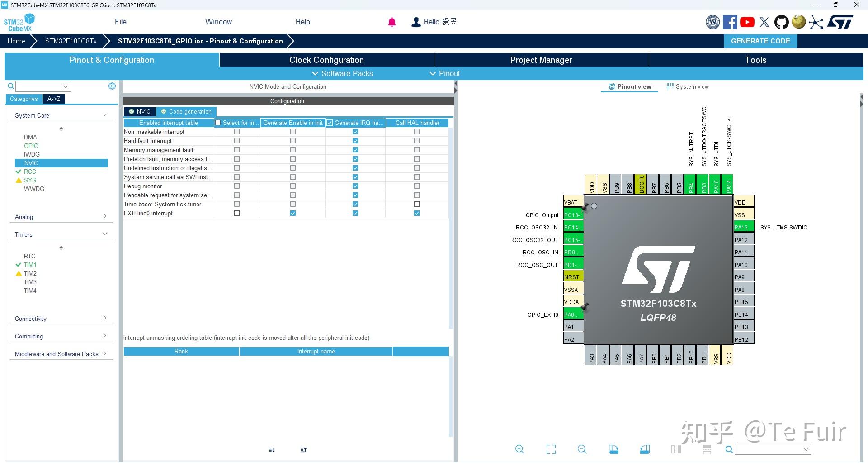868x467 pixels.
Task: Click the notification bell icon
Action: 392,22
